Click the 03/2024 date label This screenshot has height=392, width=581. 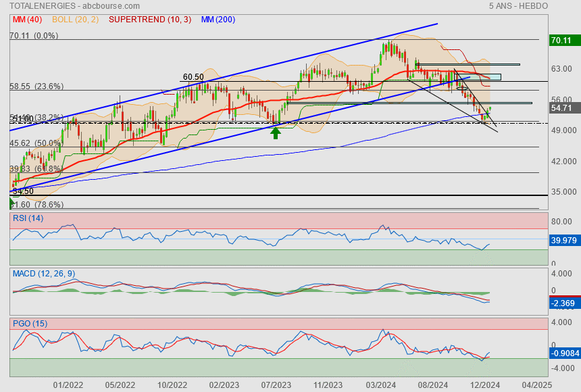(381, 385)
